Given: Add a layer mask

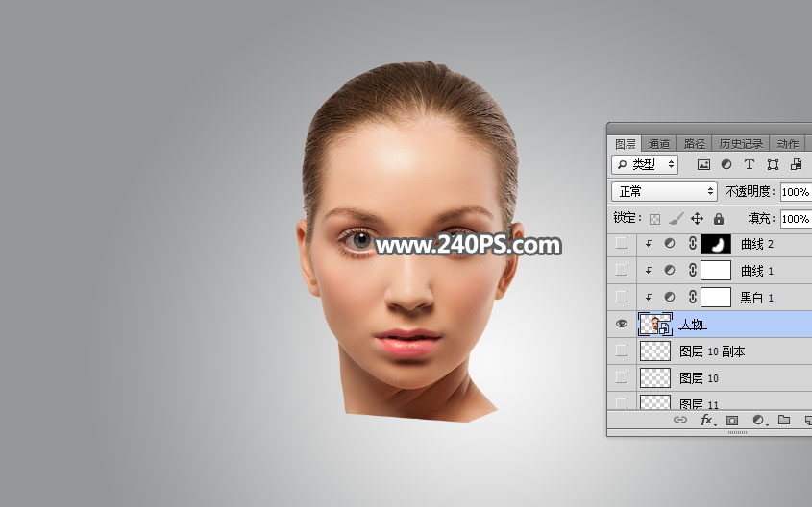Looking at the screenshot, I should coord(732,421).
